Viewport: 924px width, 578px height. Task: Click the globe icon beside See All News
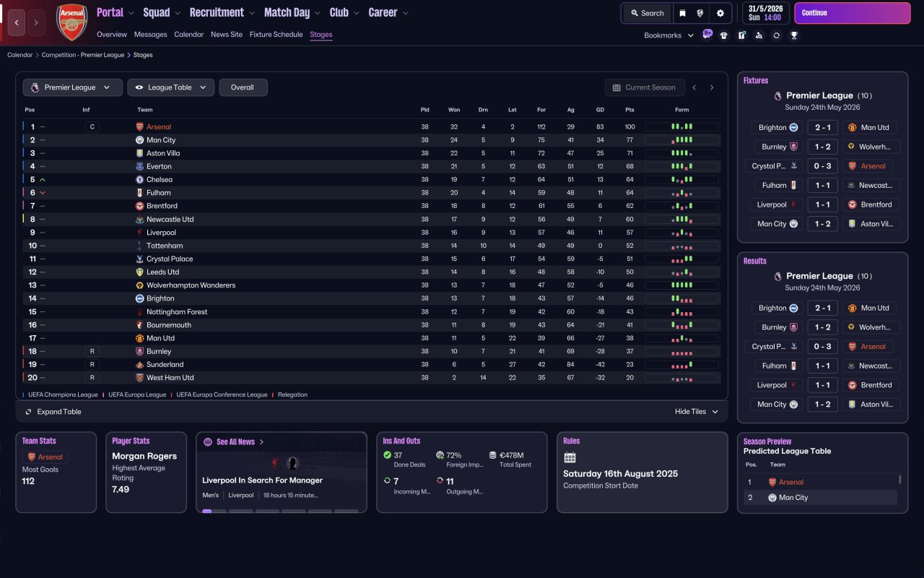coord(208,441)
